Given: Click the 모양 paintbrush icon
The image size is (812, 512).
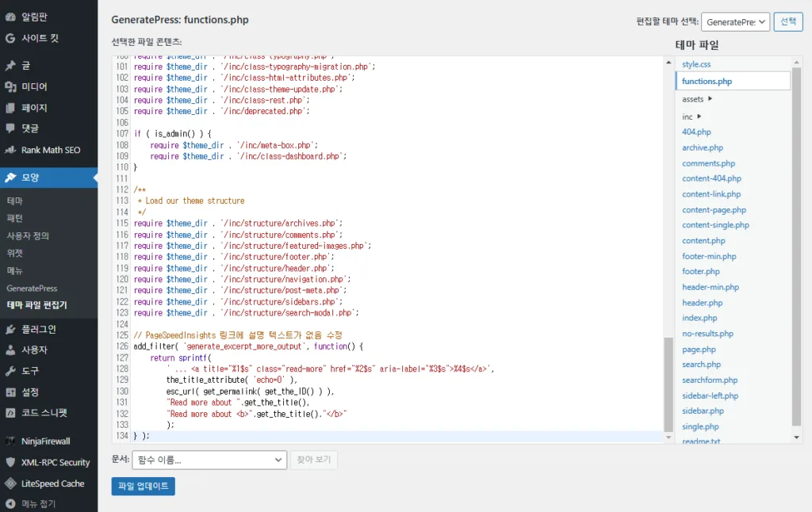Looking at the screenshot, I should point(10,177).
